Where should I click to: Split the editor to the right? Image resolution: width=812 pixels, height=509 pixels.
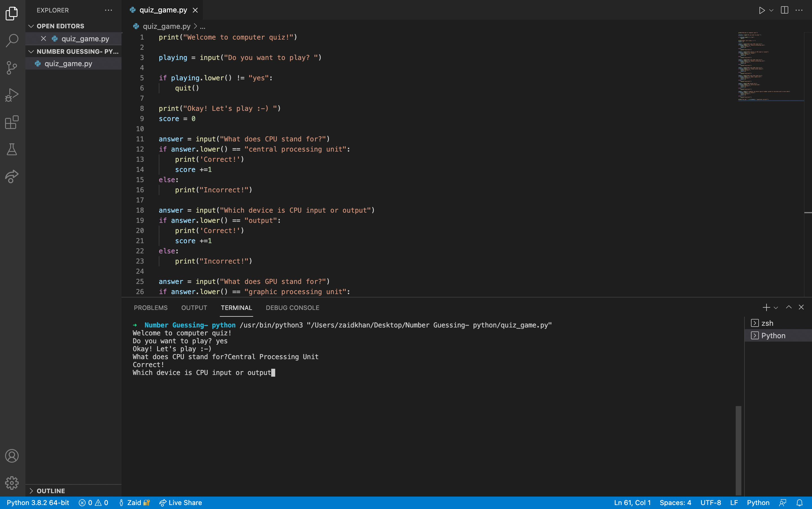pos(784,10)
